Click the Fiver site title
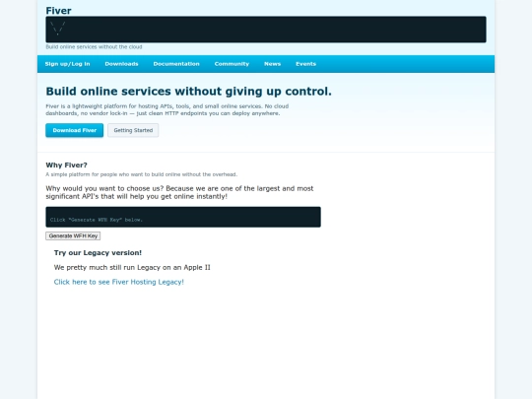 (x=58, y=11)
